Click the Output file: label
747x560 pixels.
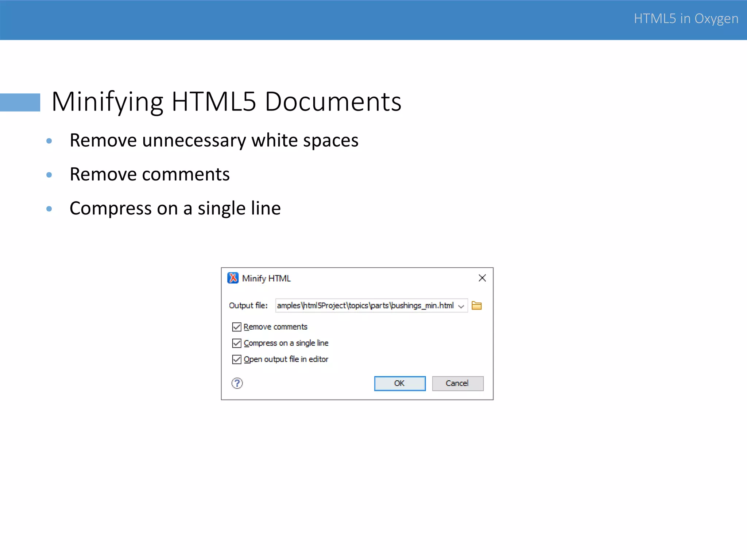click(248, 306)
